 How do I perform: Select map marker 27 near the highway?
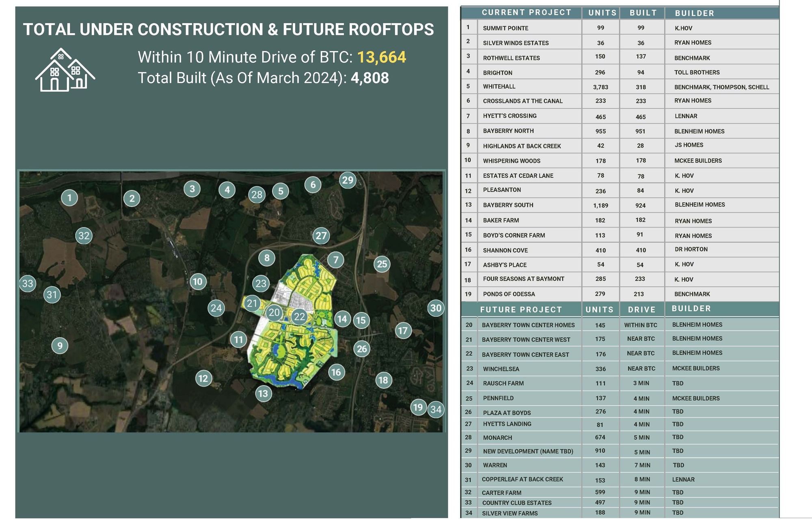coord(321,236)
